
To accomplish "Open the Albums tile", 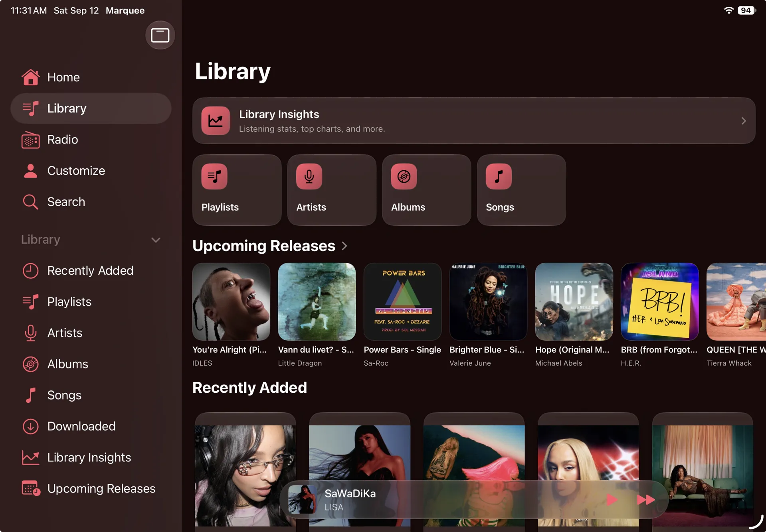I will click(x=426, y=190).
